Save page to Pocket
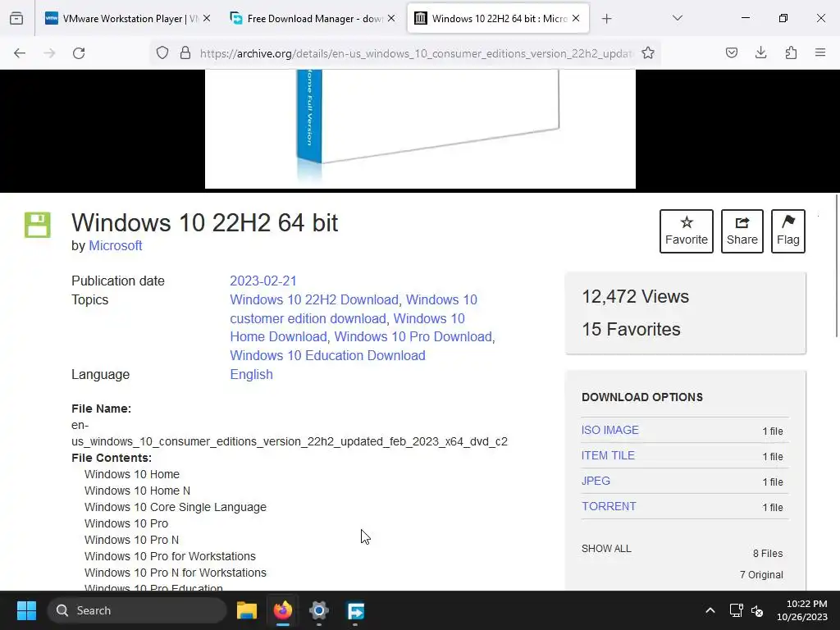Screen dimensions: 840x630 tap(732, 52)
